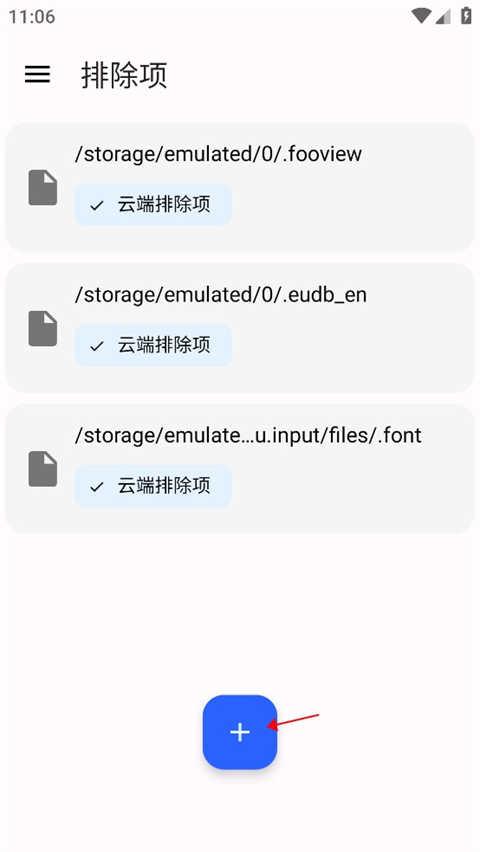Viewport: 480px width, 852px height.
Task: Toggle 云端排除项 chip for .fooview
Action: click(x=153, y=205)
